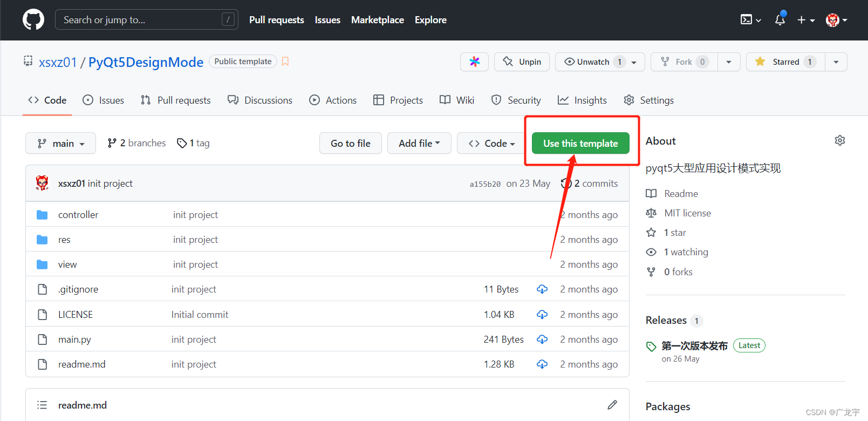
Task: Open the Actions tab
Action: pos(333,100)
